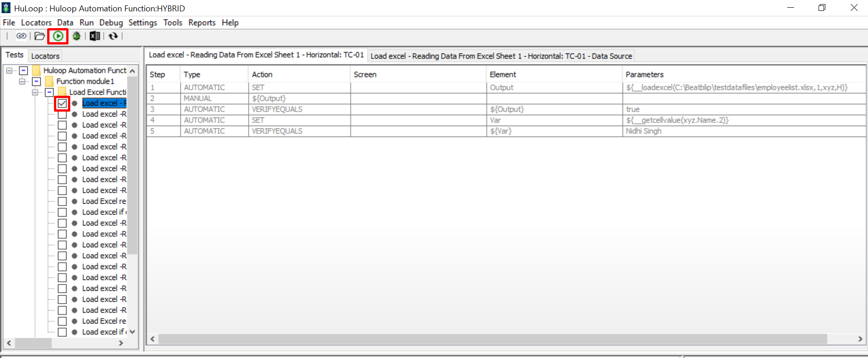Click the Parameters column header
The image size is (868, 358).
pos(644,74)
